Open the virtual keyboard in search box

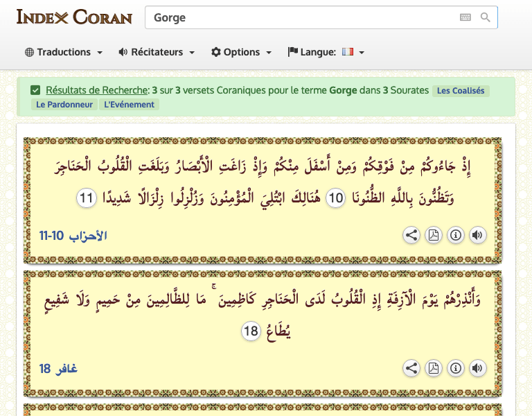point(465,17)
